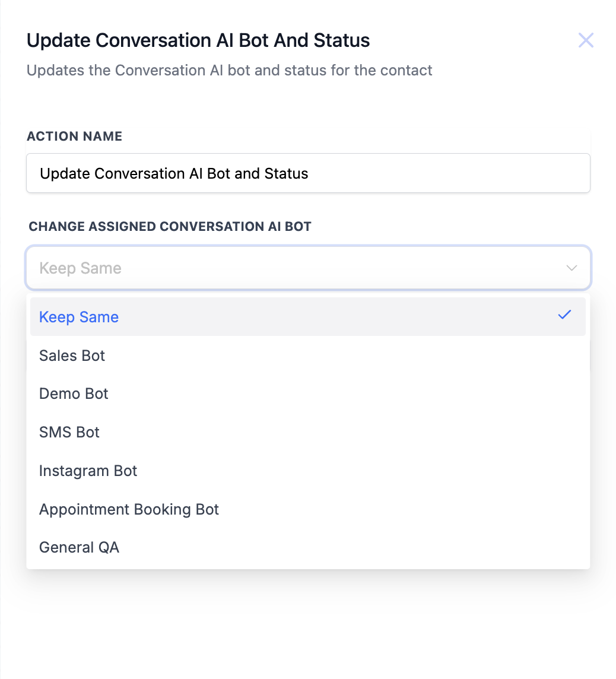Choose Sales Bot from the list
Screen dimensions: 616x679
(72, 356)
